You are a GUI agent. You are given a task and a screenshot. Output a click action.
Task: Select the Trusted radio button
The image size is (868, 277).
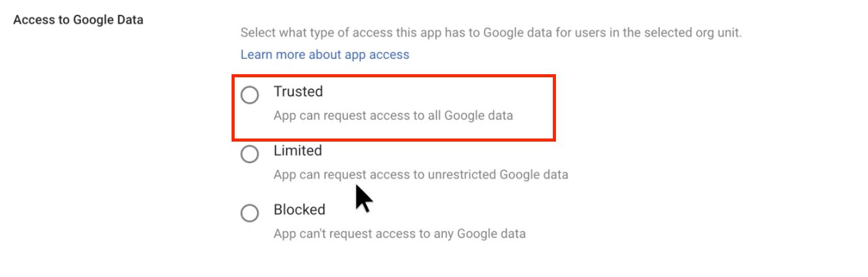pyautogui.click(x=250, y=95)
